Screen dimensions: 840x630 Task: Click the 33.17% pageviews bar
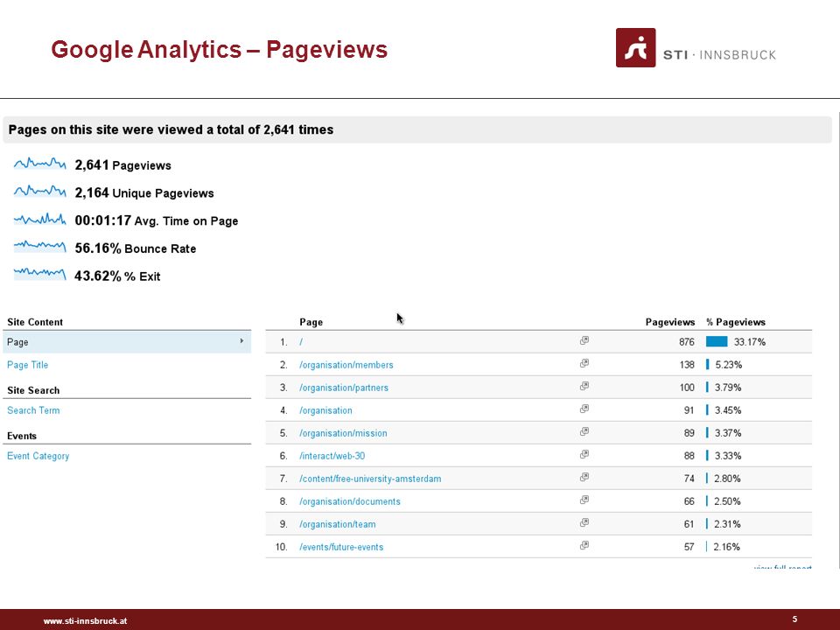(717, 342)
